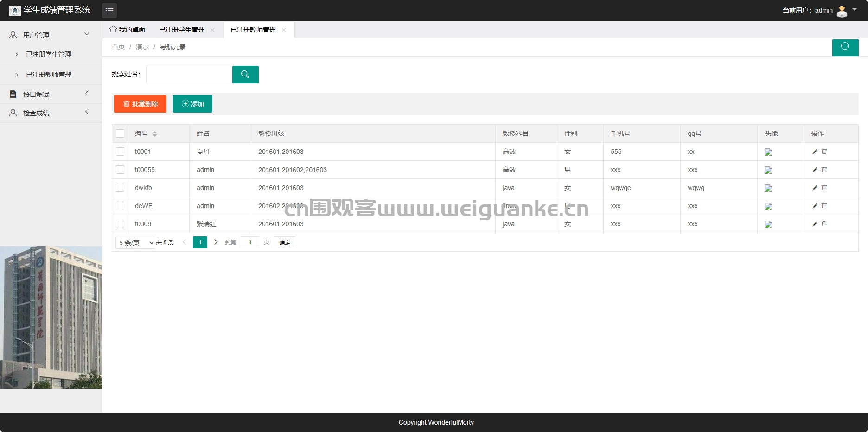Screen dimensions: 868x432
Task: Click the sidebar collapse hamburger icon
Action: [x=109, y=10]
